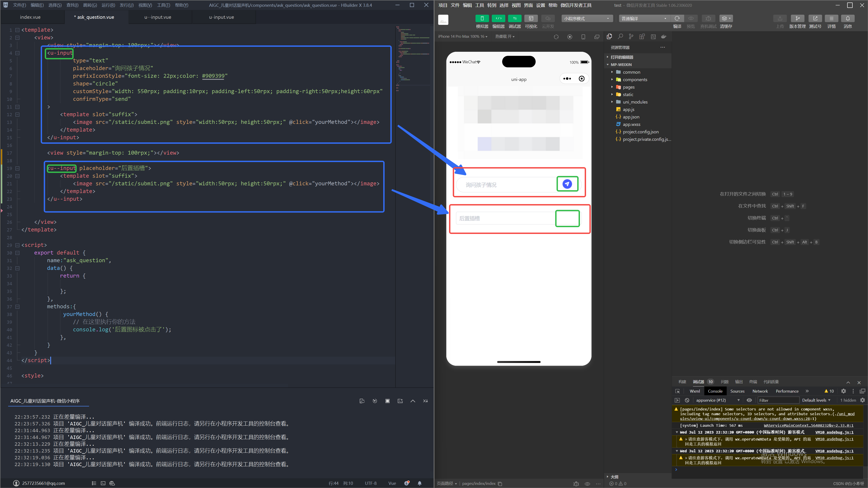Click the 资源管理器 more options ellipsis
This screenshot has height=488, width=868.
pos(662,47)
